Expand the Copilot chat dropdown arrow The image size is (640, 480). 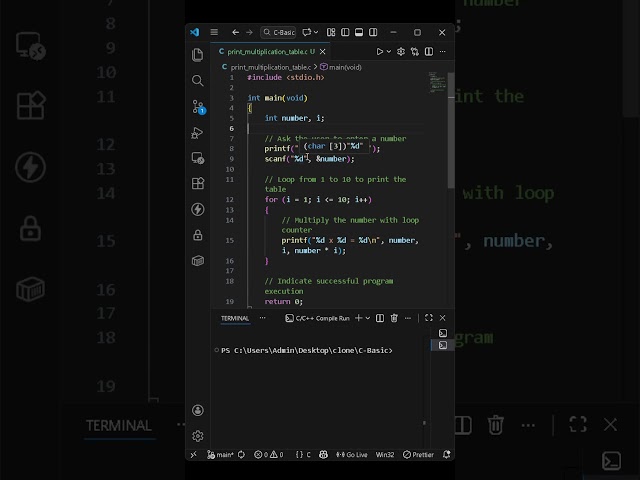(x=316, y=32)
